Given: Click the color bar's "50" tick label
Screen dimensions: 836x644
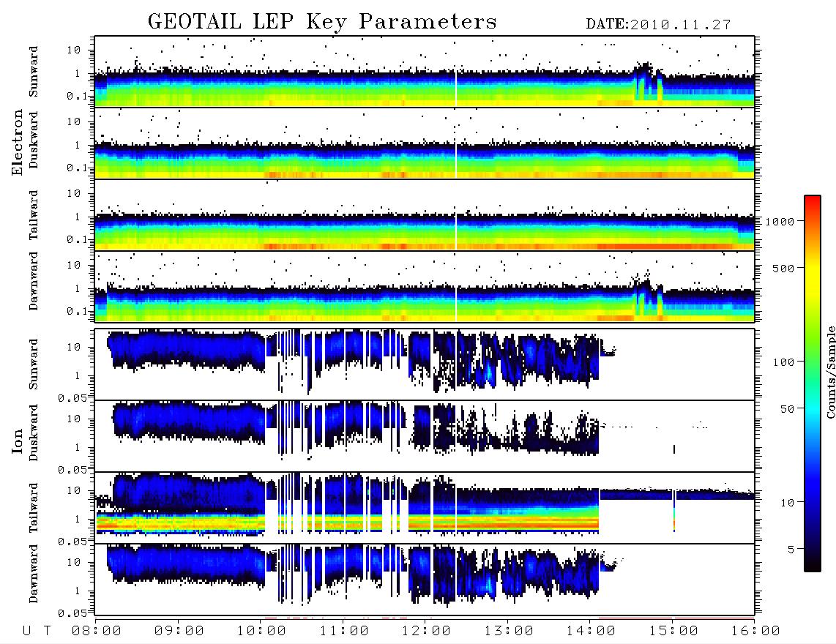Looking at the screenshot, I should click(787, 409).
